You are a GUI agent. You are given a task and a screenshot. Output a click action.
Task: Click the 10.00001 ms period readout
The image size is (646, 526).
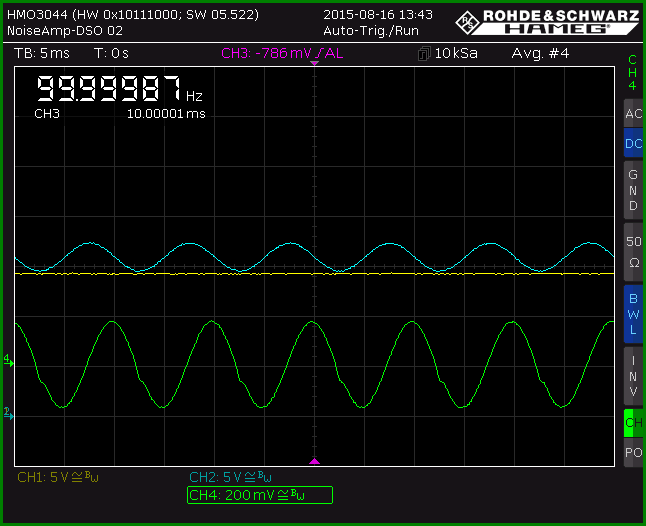(x=166, y=114)
